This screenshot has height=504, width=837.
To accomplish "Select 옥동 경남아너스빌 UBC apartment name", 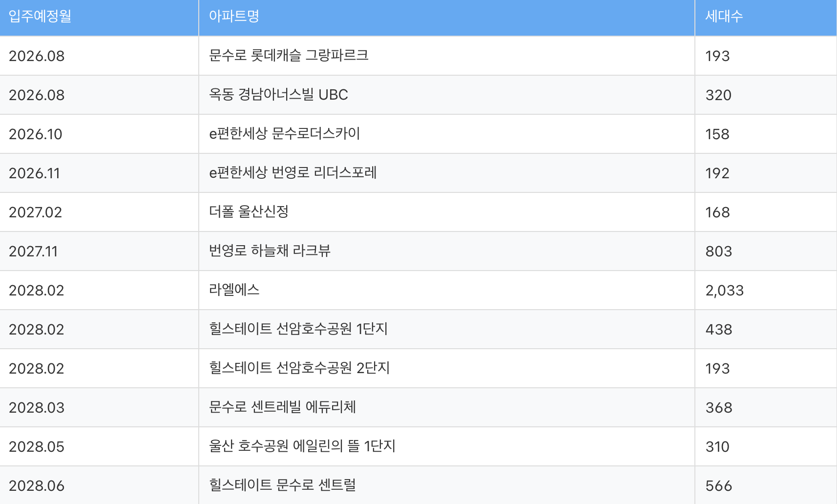I will (278, 94).
